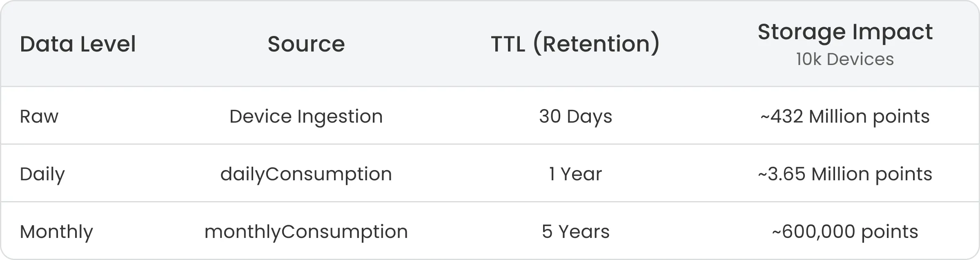Click the ~600,000 points cell
The width and height of the screenshot is (980, 260).
[845, 232]
